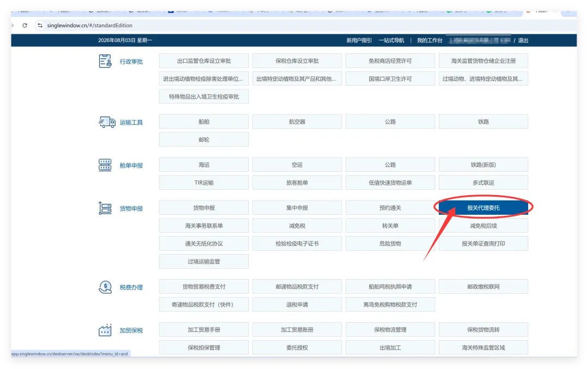Viewport: 588px width, 369px height.
Task: Open 低值快速货物运单
Action: click(x=390, y=183)
